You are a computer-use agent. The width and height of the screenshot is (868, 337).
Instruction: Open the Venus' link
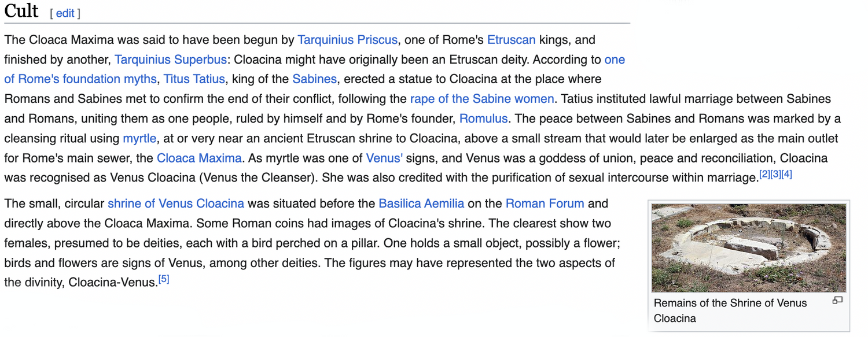tap(384, 158)
